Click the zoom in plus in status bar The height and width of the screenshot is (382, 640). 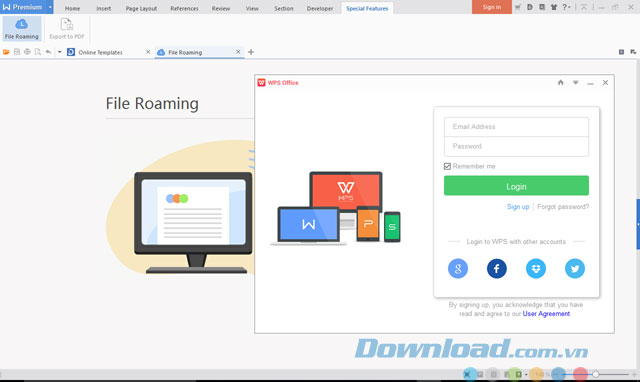point(634,374)
